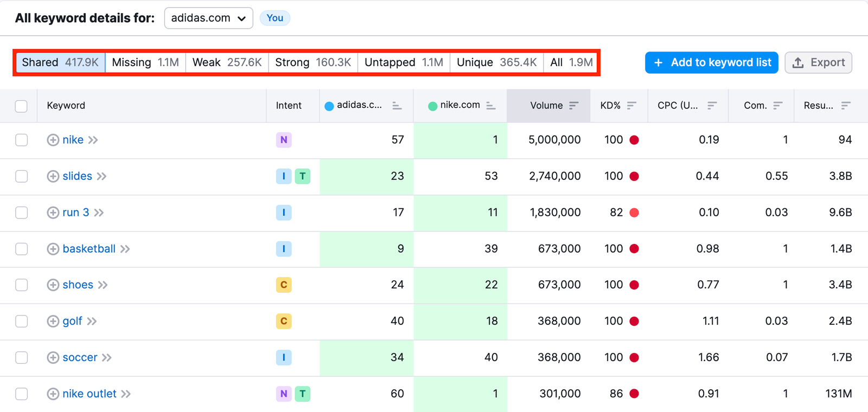Click the lighter red KD dot for run 3
This screenshot has width=868, height=412.
coord(634,213)
